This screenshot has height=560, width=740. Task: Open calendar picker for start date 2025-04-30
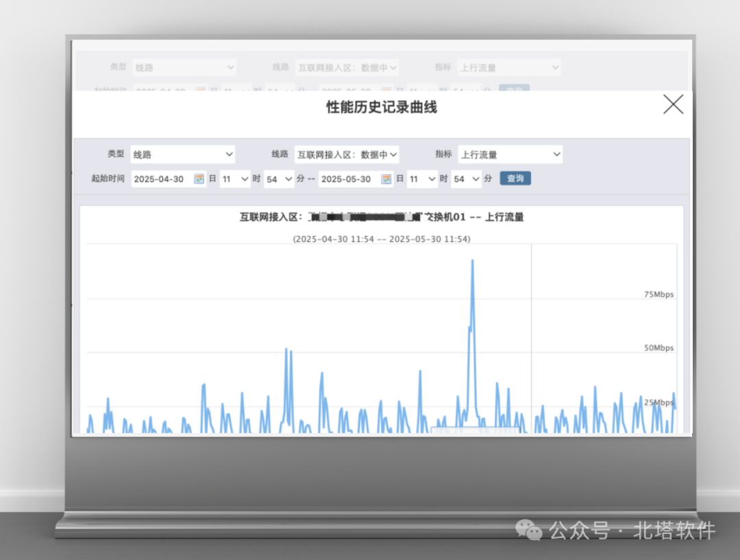(x=199, y=179)
